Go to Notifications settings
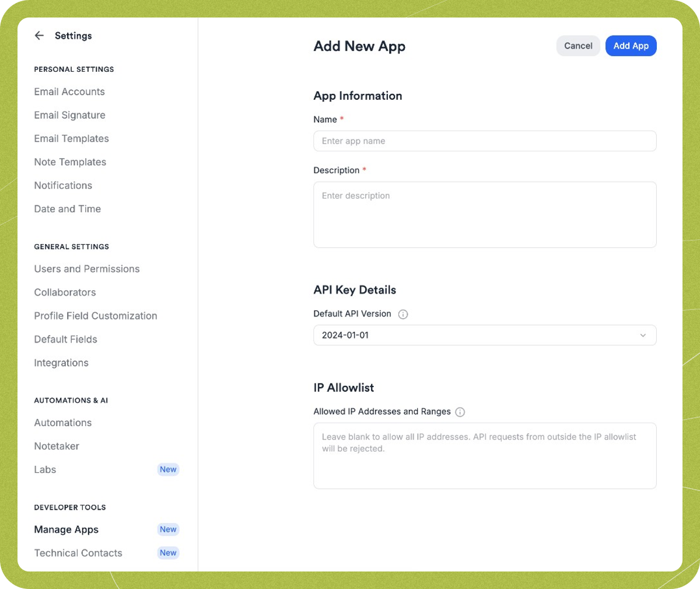The width and height of the screenshot is (700, 589). pyautogui.click(x=62, y=185)
